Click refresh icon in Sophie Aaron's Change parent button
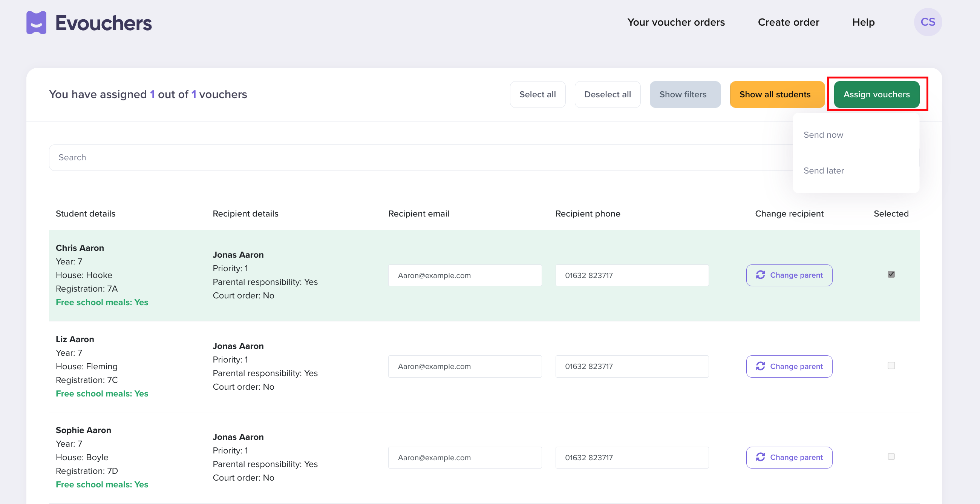Screen dimensions: 980x504 760,457
